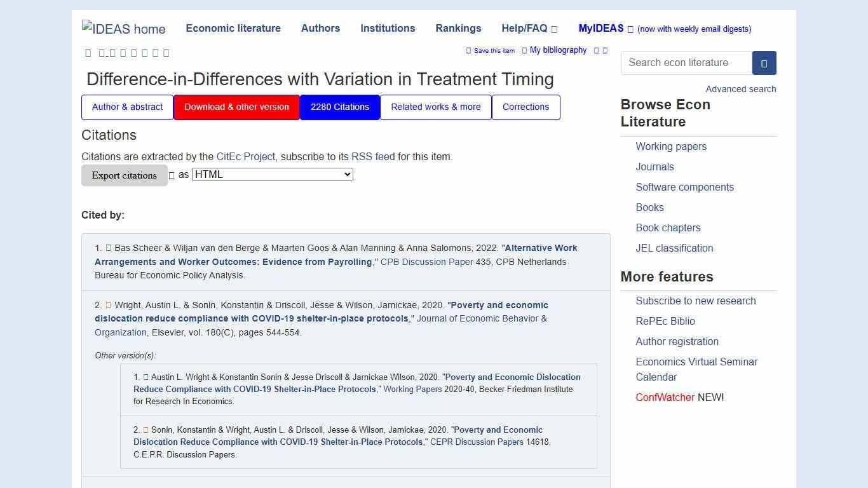Screen dimensions: 868x488
Task: Click the icon next to My bibliography
Action: [x=523, y=50]
